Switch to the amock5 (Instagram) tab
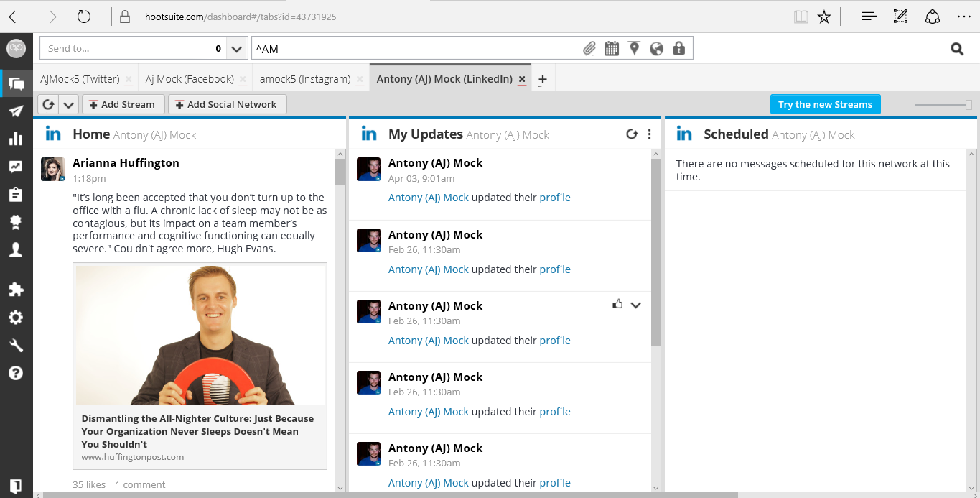The width and height of the screenshot is (980, 498). pyautogui.click(x=305, y=79)
